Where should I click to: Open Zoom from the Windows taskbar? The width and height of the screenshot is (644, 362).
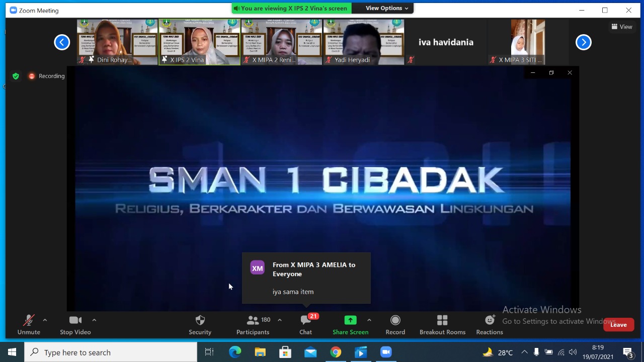pyautogui.click(x=386, y=352)
